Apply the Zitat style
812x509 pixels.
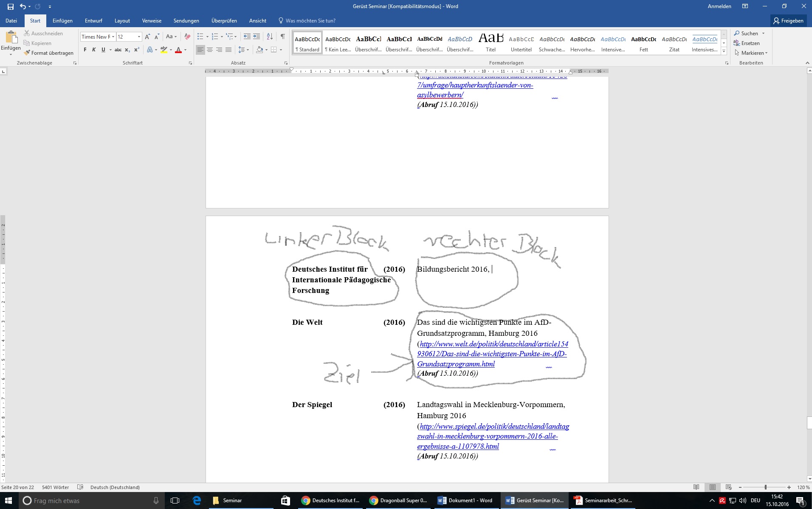coord(674,42)
